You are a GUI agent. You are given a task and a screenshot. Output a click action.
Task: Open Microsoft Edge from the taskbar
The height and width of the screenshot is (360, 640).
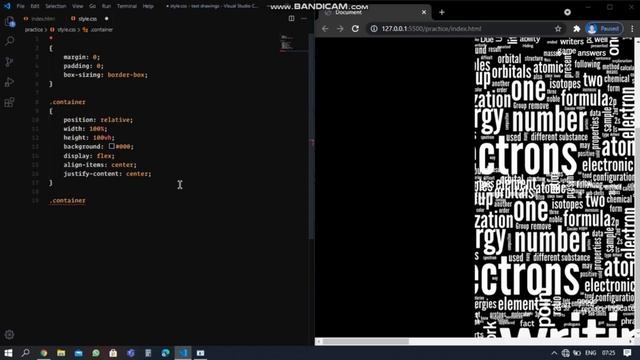[x=165, y=353]
